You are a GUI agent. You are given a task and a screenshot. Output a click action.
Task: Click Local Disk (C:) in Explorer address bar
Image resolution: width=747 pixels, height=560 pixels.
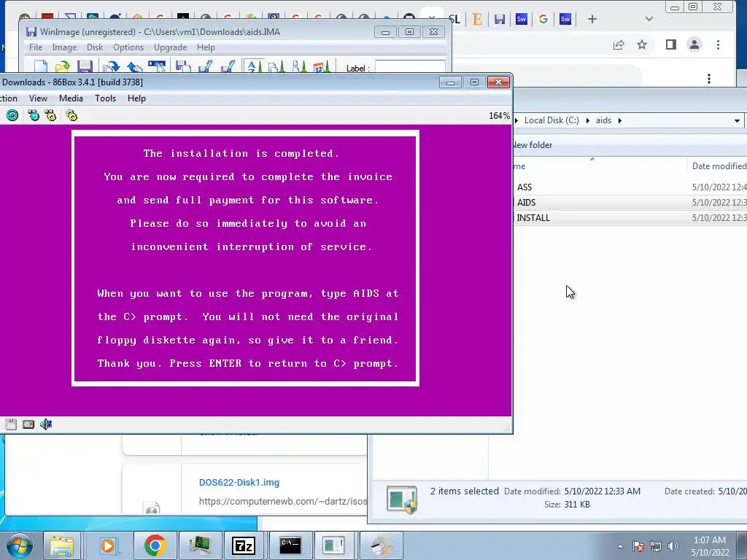(551, 120)
